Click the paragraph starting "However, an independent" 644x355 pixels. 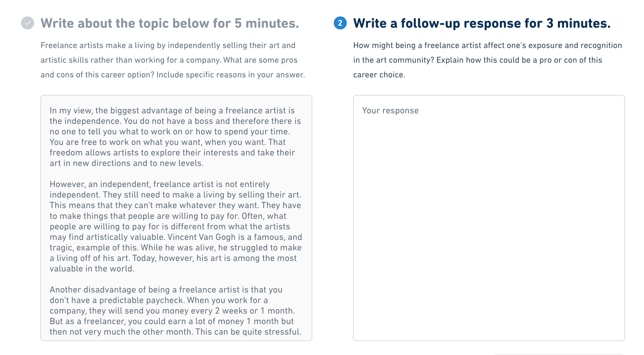(175, 226)
